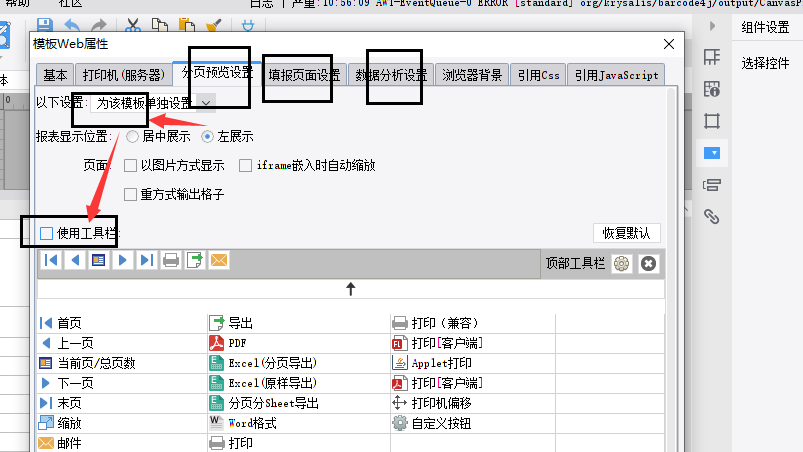Switch to 基本 tab
Image resolution: width=803 pixels, height=452 pixels.
coord(55,75)
